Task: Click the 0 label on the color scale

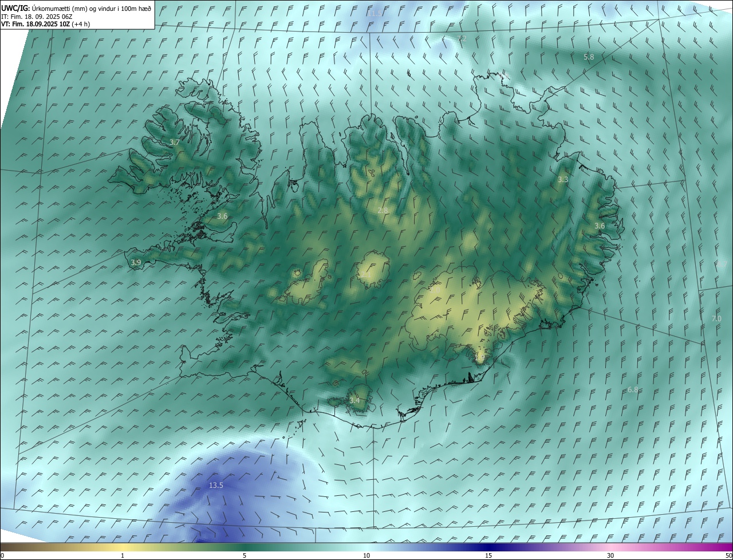Action: (2, 556)
